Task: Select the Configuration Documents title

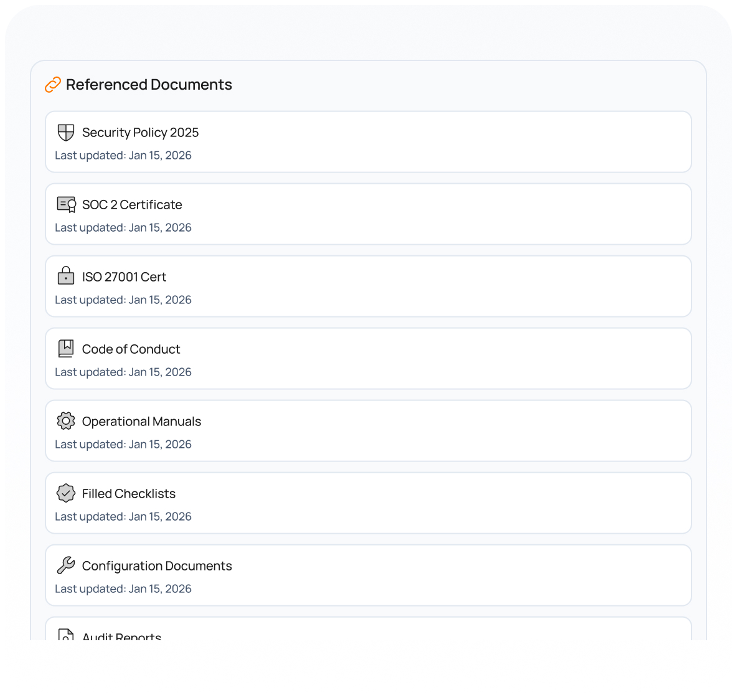Action: pos(157,566)
